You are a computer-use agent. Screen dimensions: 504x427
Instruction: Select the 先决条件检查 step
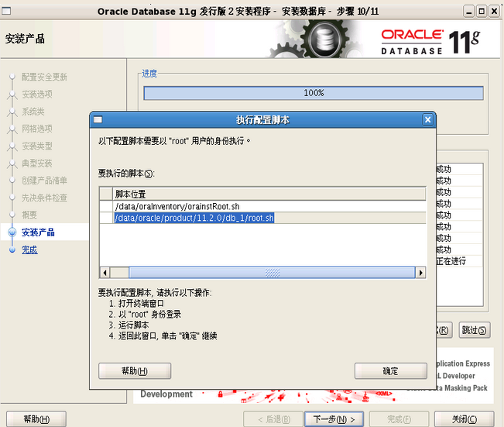coord(44,198)
